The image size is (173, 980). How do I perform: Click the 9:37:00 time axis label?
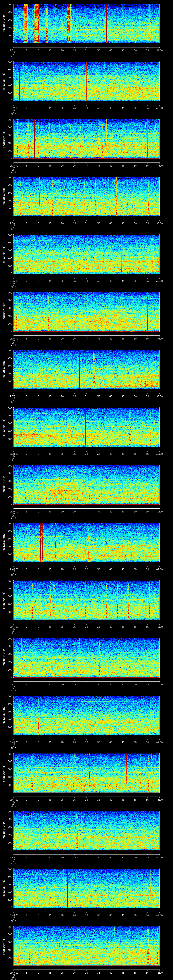[14, 396]
